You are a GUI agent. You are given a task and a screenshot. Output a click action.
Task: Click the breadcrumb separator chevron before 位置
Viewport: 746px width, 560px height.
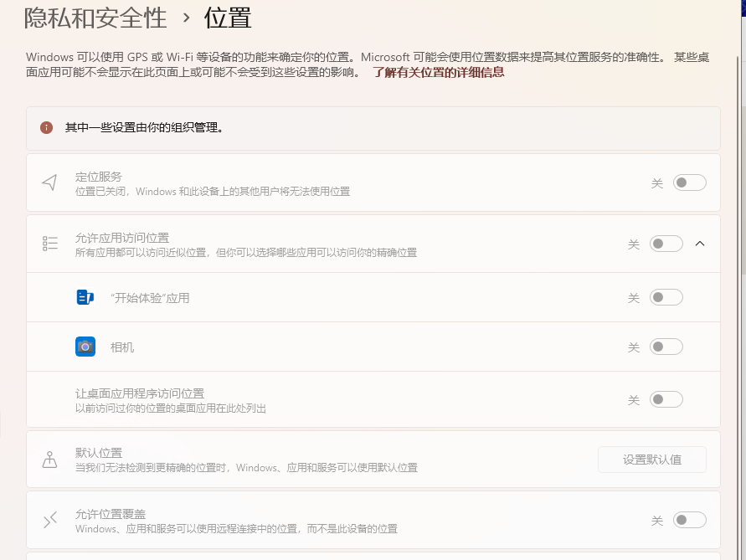[x=186, y=18]
